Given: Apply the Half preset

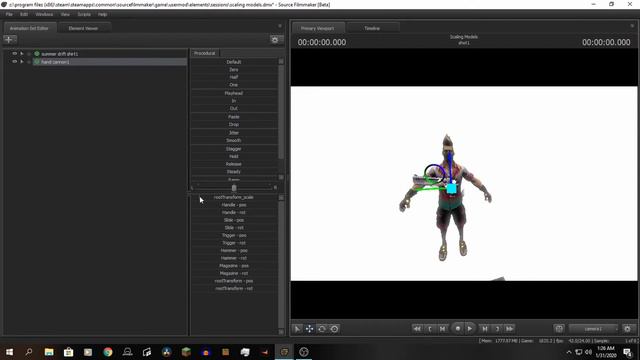Looking at the screenshot, I should click(x=234, y=77).
